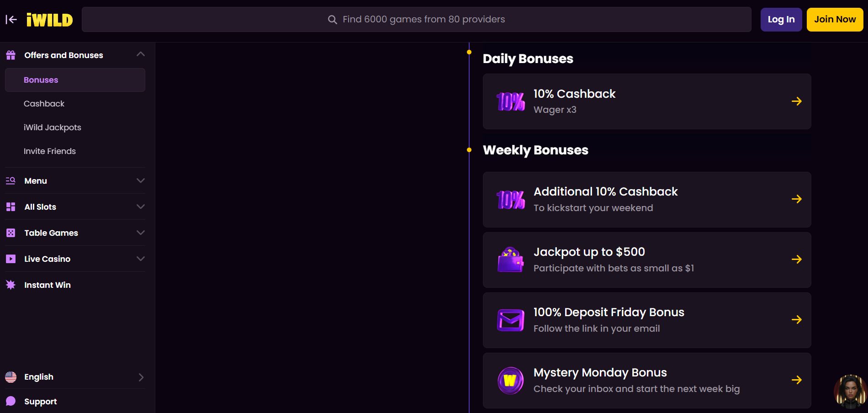The image size is (868, 413).
Task: Open the Cashback menu item
Action: pos(44,104)
